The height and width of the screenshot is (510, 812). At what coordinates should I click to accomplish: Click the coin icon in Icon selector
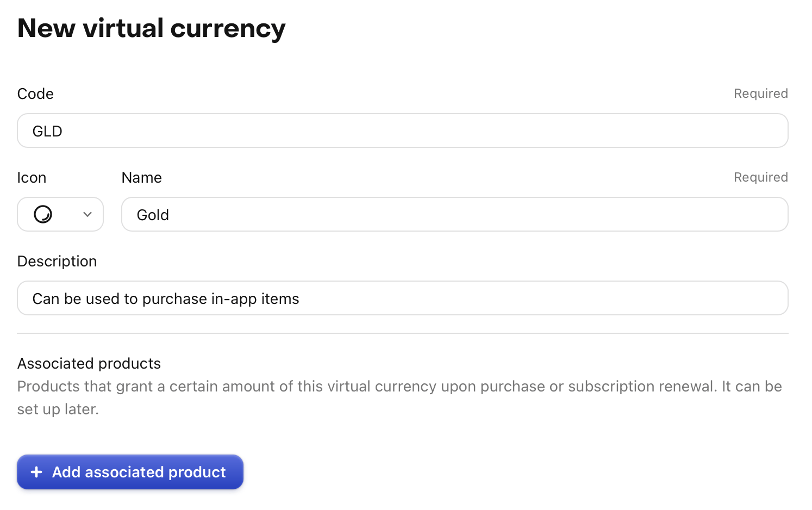click(x=43, y=215)
